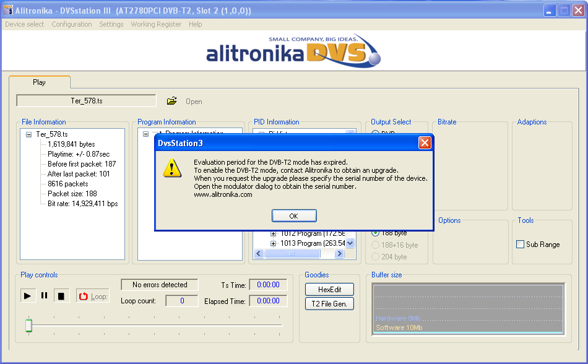Click the No errors detected status box
588x364 pixels.
pos(160,285)
